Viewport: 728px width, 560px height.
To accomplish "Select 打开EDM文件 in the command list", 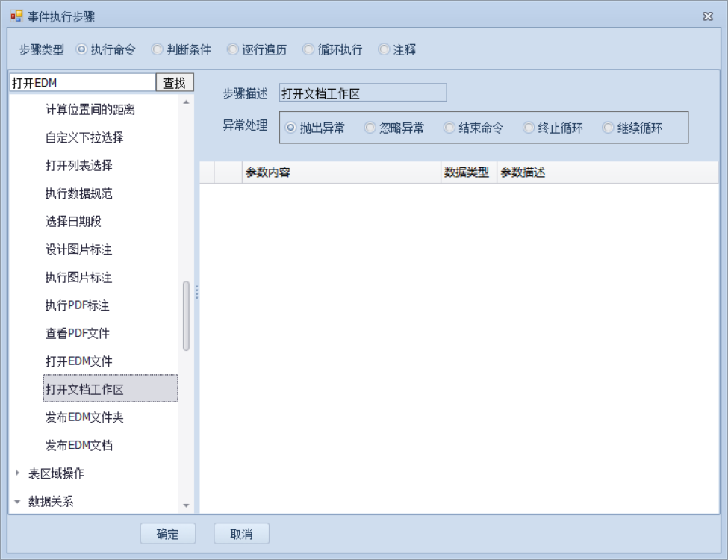I will [x=78, y=361].
